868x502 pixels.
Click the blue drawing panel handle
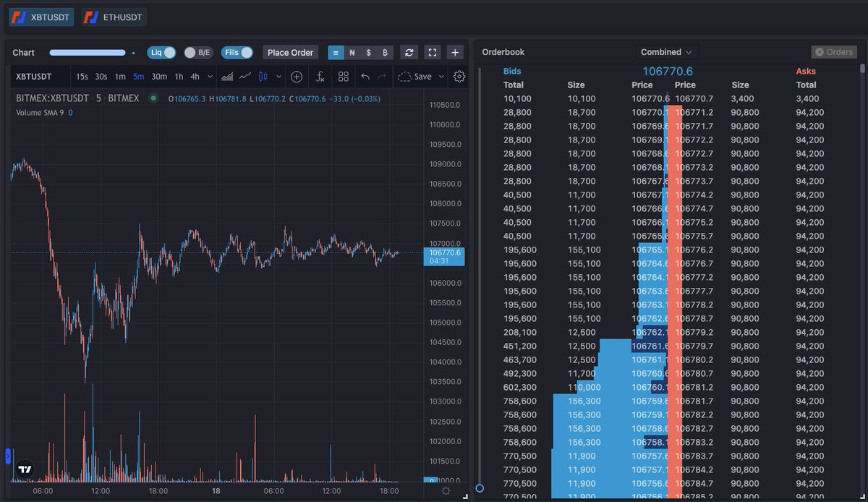(x=8, y=456)
